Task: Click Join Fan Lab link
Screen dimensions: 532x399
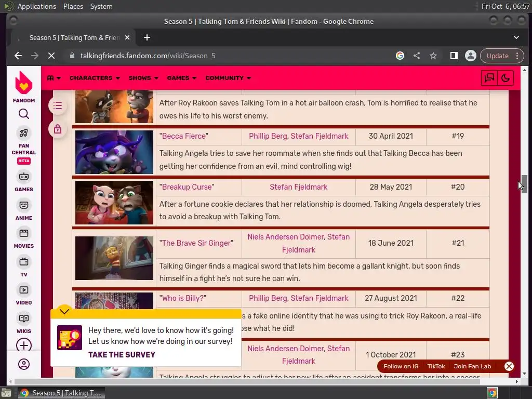Action: click(472, 366)
